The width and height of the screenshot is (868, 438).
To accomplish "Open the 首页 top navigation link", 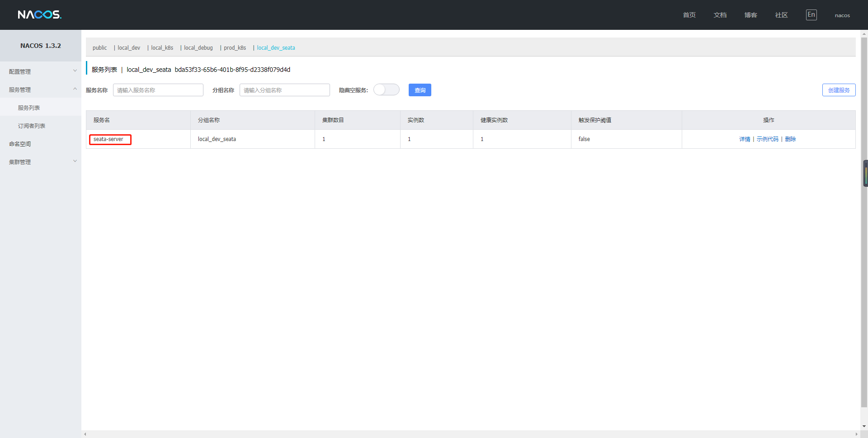I will [689, 15].
